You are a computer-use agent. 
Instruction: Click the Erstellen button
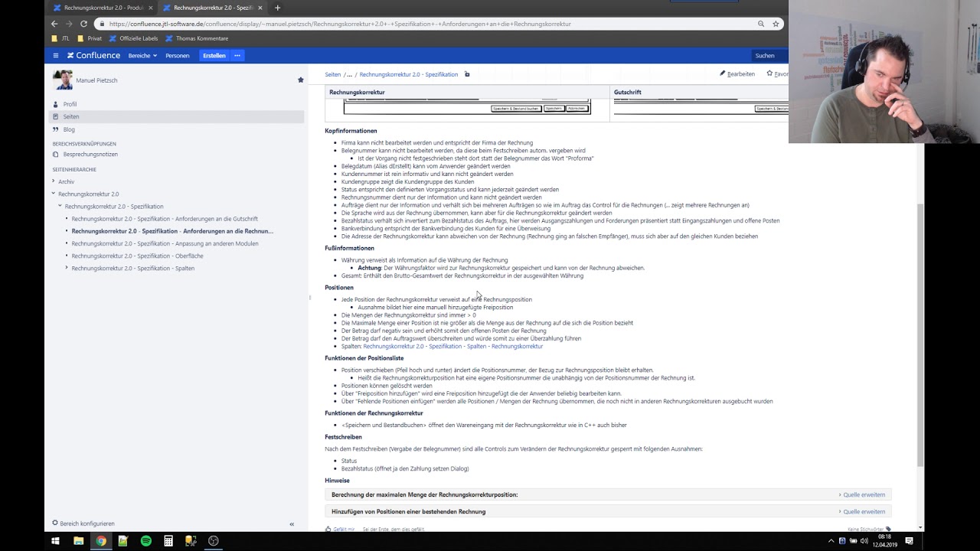[214, 55]
